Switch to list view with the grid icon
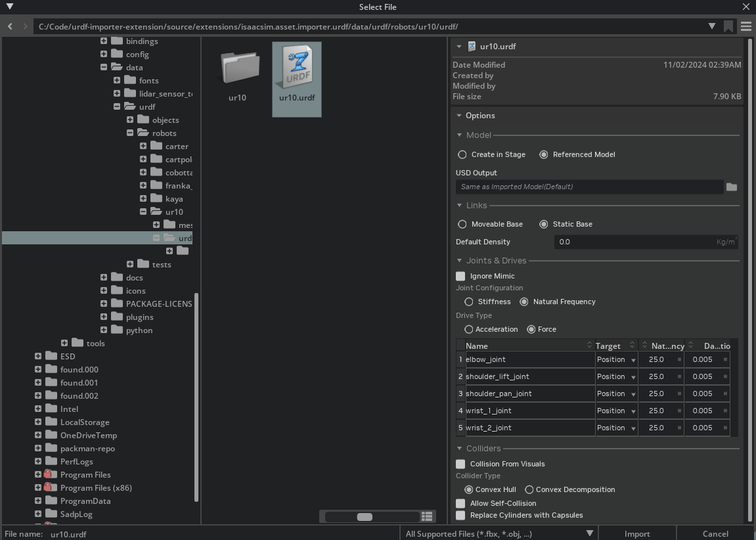The image size is (756, 540). [426, 516]
